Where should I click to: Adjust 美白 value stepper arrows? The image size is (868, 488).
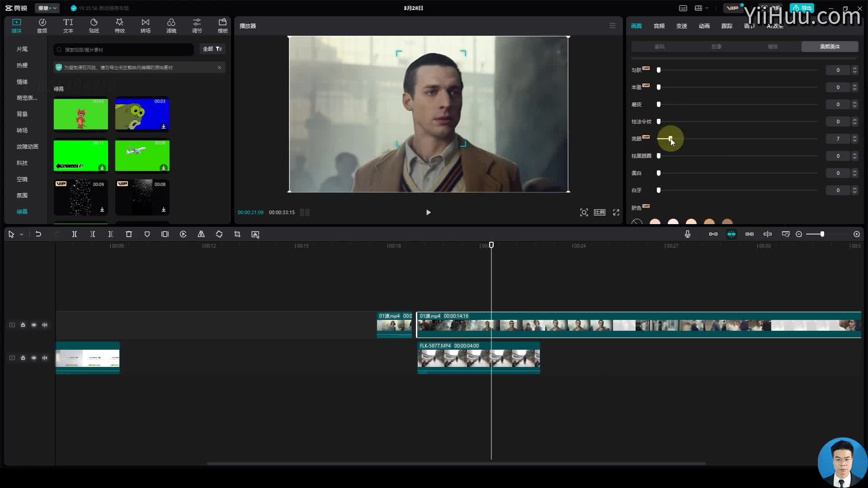coord(854,173)
